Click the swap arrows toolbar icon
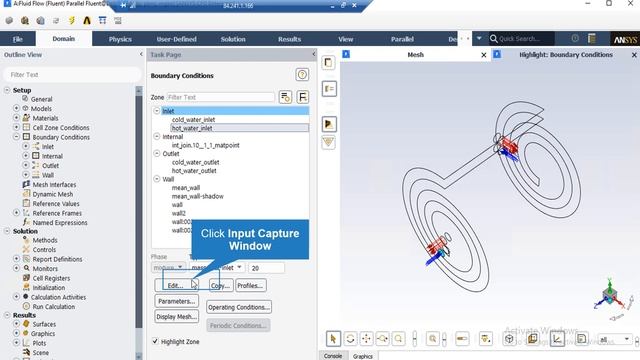Viewport: 640px width, 360px height. point(56,20)
